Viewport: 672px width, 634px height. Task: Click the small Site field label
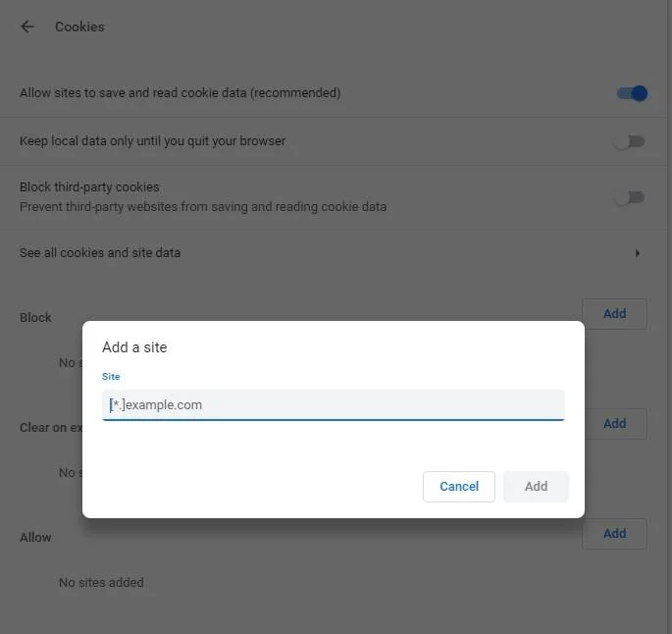tap(111, 376)
